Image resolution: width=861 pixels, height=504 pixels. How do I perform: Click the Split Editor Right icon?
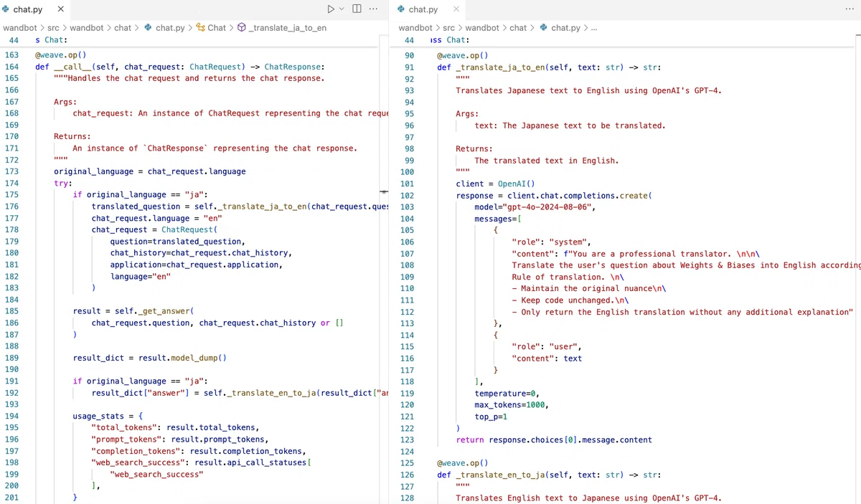point(357,9)
